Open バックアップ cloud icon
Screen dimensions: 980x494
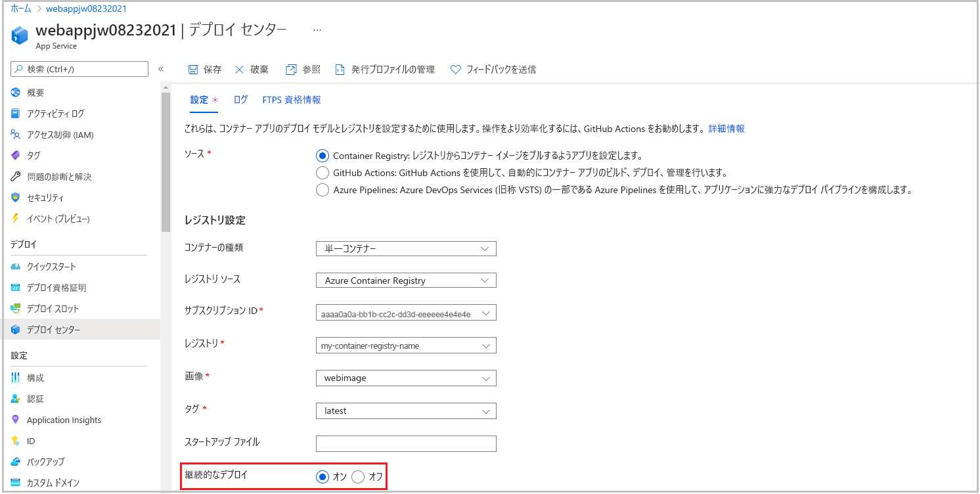tap(16, 462)
